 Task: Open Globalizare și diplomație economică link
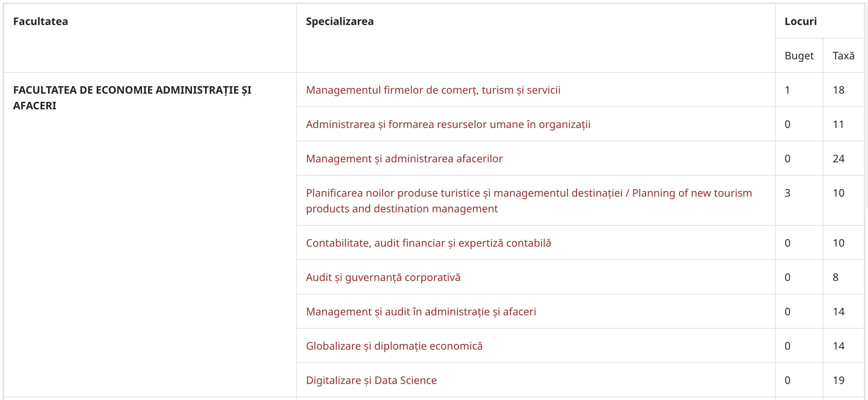(394, 346)
